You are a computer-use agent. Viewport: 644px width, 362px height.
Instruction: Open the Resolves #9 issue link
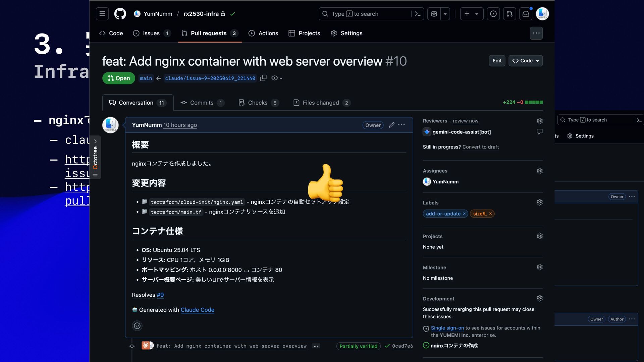[x=160, y=295]
